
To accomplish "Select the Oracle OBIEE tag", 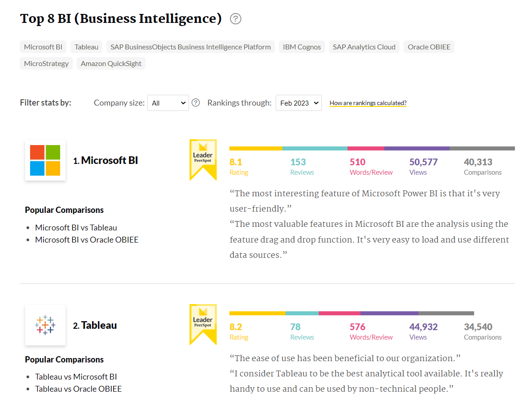I will (429, 47).
